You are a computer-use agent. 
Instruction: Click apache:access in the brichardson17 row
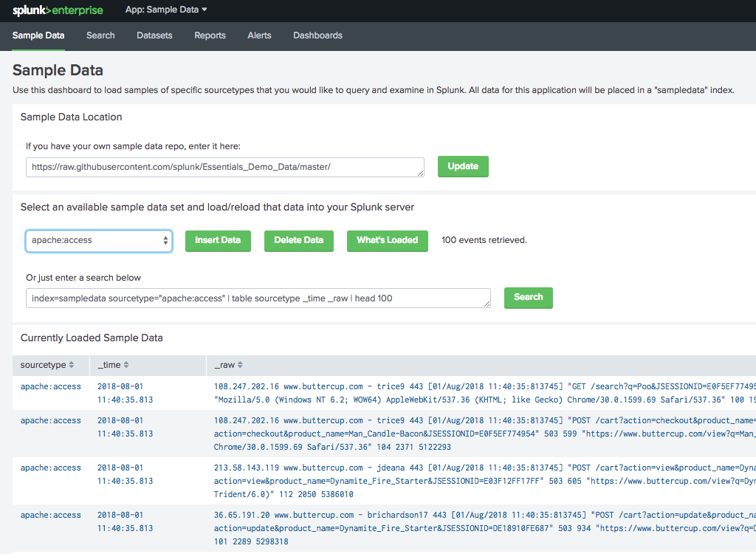point(51,516)
